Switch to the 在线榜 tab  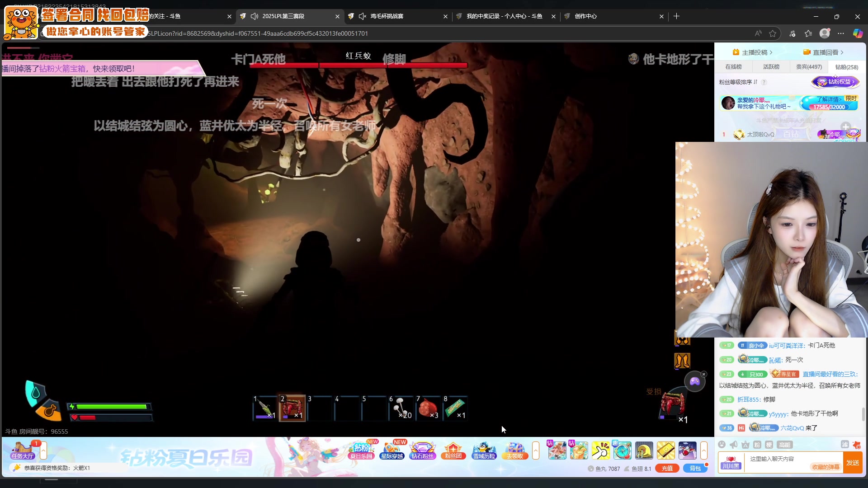733,67
